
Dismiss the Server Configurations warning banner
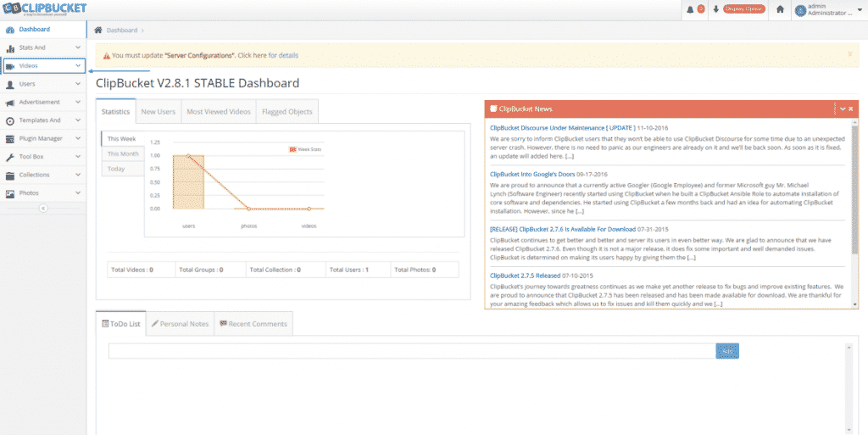click(x=849, y=53)
